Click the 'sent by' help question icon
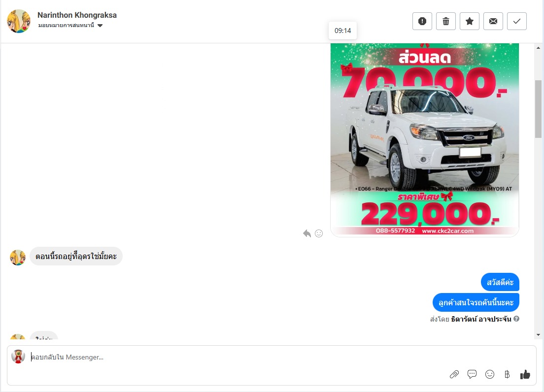This screenshot has height=392, width=544. click(x=516, y=319)
